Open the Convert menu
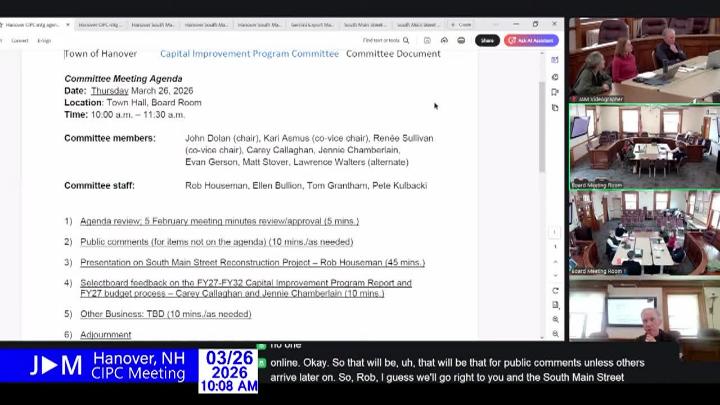Viewport: 720px width, 405px height. point(19,41)
